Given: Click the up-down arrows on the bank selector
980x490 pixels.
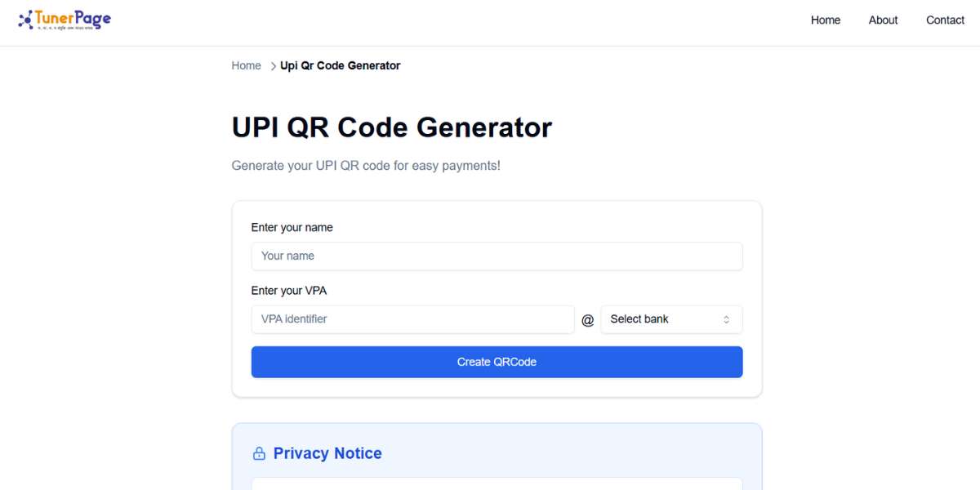Looking at the screenshot, I should (x=726, y=318).
